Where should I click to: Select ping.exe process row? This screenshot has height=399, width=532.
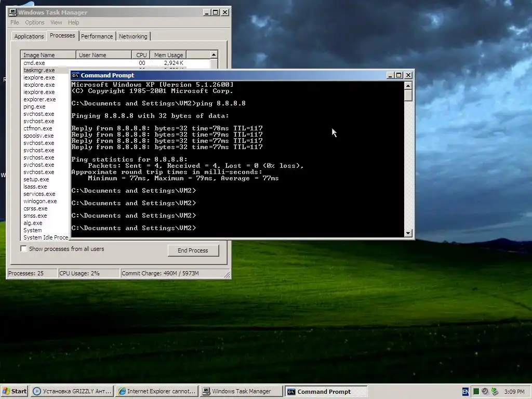pos(46,107)
